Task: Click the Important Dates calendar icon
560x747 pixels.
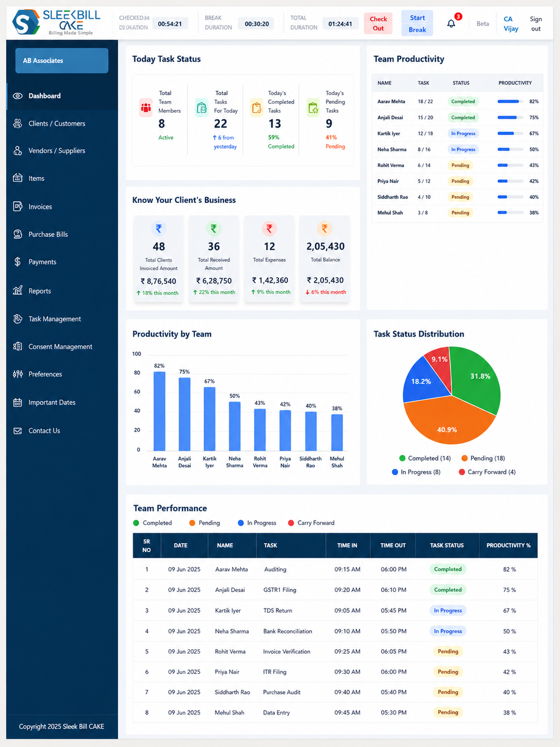Action: click(18, 402)
